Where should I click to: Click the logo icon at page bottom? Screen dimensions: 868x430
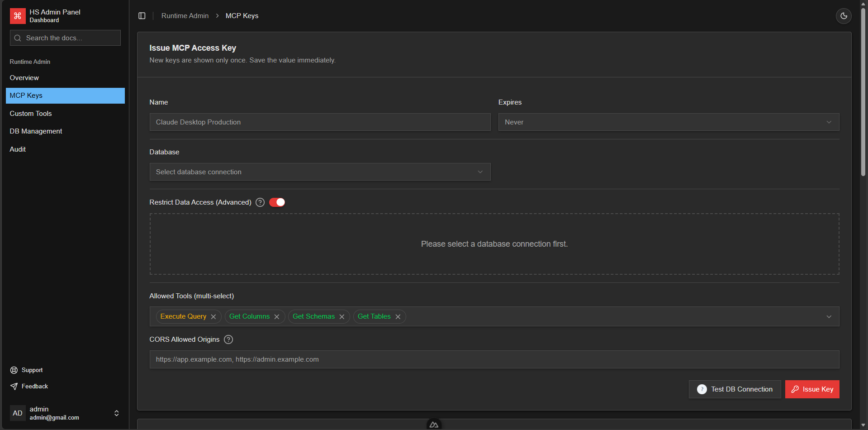click(434, 425)
